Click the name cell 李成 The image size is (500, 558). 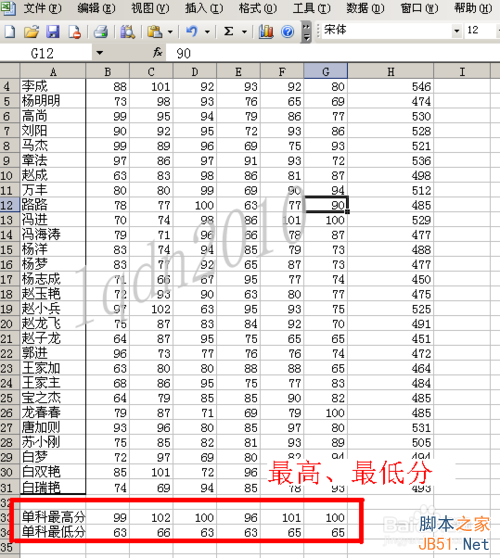[53, 86]
